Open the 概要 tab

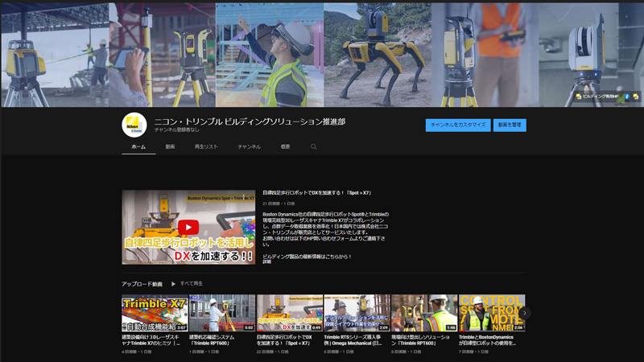click(x=286, y=146)
